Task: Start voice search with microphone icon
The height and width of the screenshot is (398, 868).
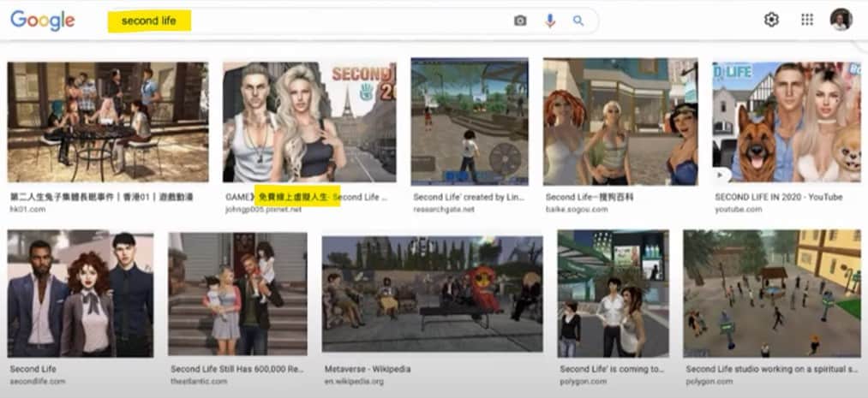Action: [550, 21]
